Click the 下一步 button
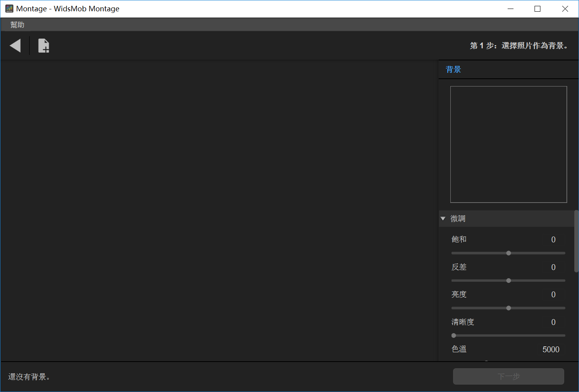The image size is (579, 392). coord(508,376)
